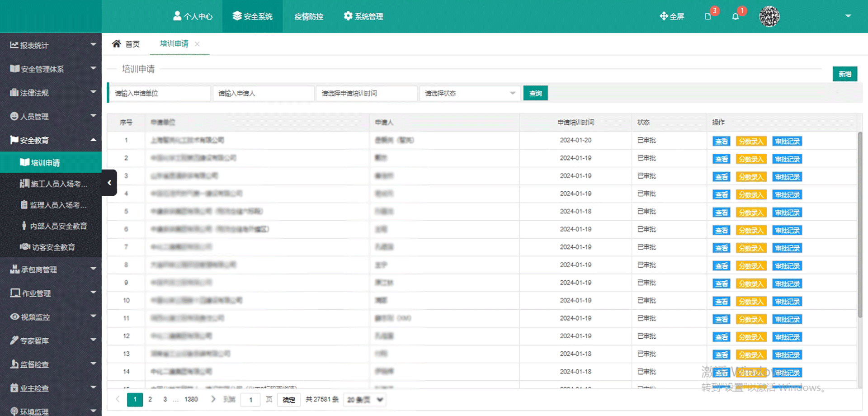
Task: Open 疫情防控 top menu
Action: pyautogui.click(x=309, y=16)
